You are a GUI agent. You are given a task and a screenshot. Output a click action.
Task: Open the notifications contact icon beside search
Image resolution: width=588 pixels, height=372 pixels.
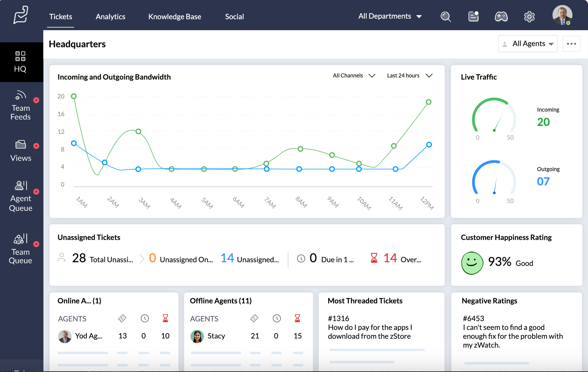point(473,17)
